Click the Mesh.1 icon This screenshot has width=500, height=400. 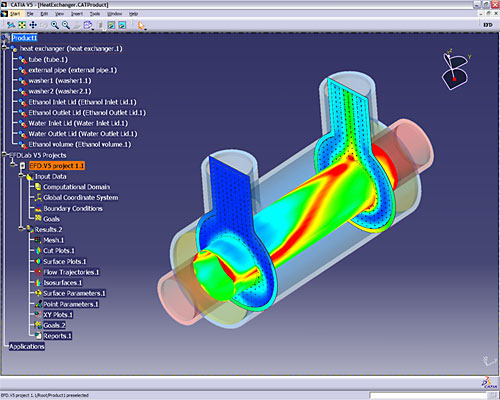pyautogui.click(x=38, y=240)
